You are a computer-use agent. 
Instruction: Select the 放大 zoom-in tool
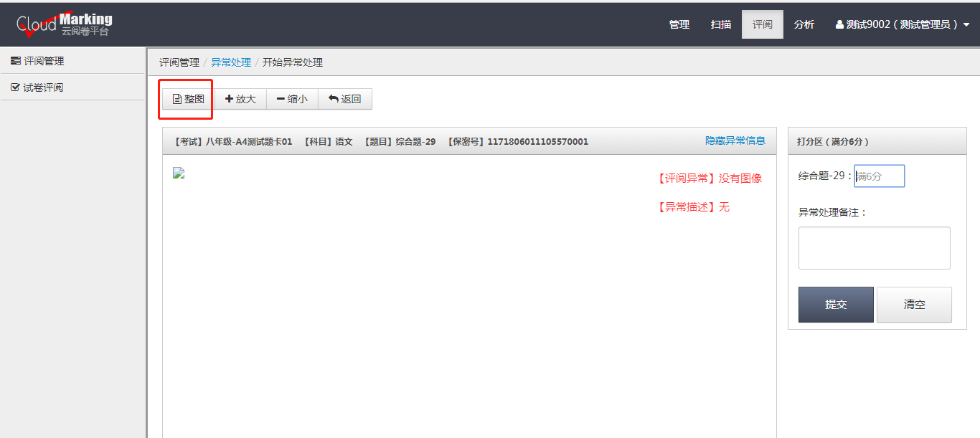(241, 98)
